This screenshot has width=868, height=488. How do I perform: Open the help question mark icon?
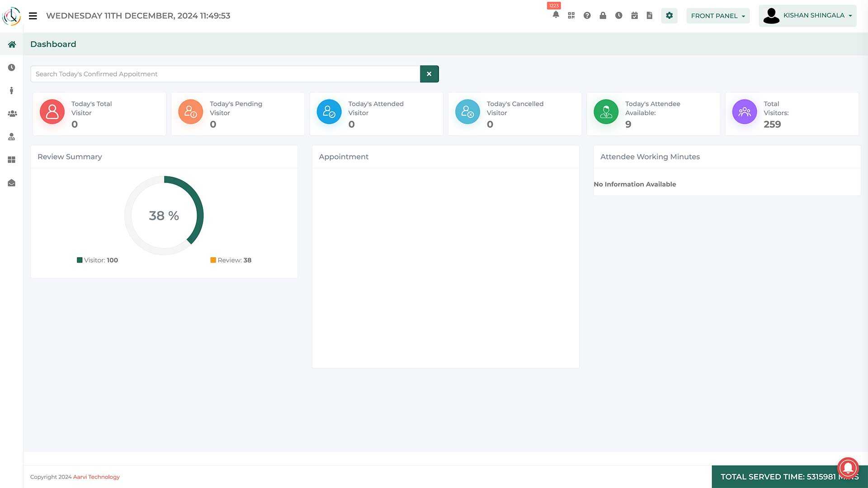[x=587, y=15]
